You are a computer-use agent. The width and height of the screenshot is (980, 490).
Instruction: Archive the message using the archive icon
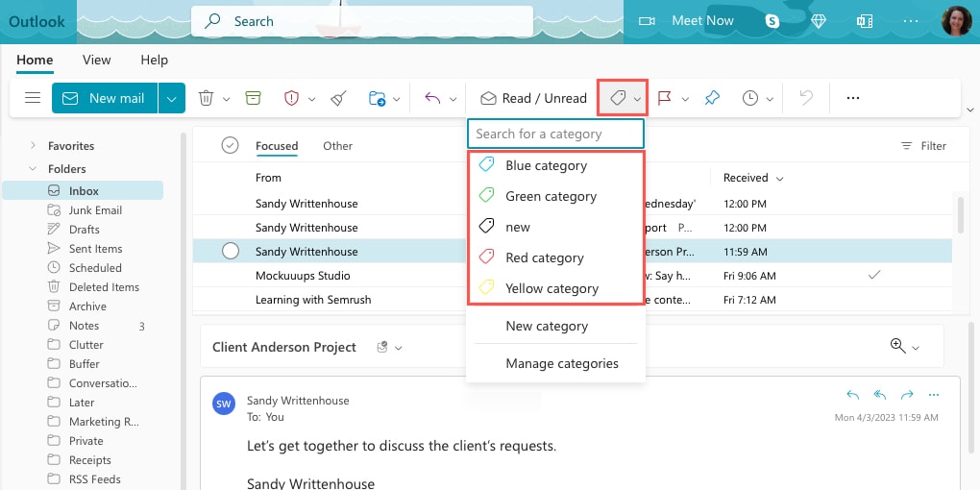(x=253, y=97)
